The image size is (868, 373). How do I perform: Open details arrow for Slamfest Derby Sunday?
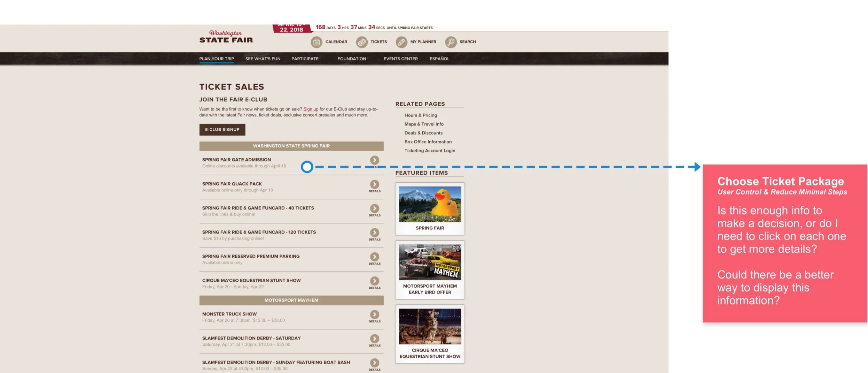pyautogui.click(x=375, y=363)
